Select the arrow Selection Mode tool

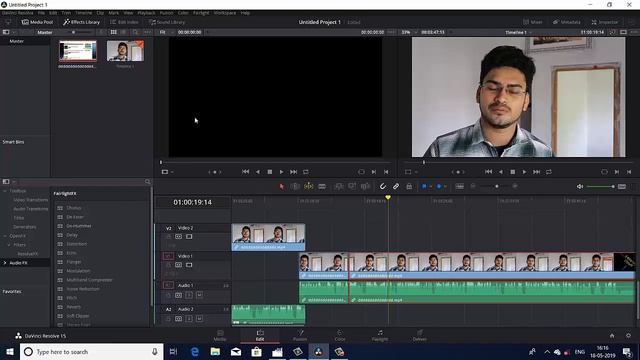click(x=281, y=187)
